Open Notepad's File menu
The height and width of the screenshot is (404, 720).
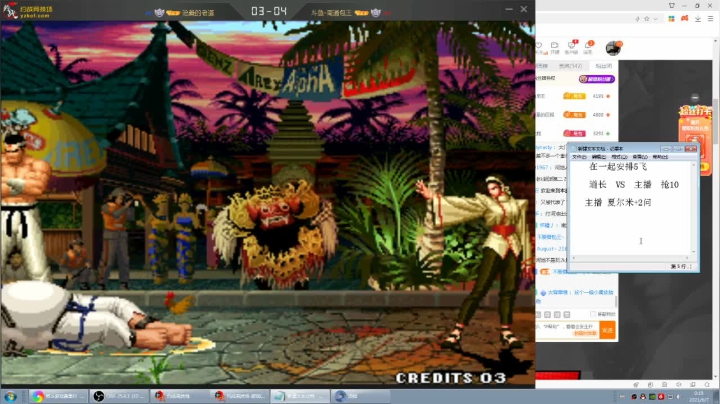pos(579,157)
